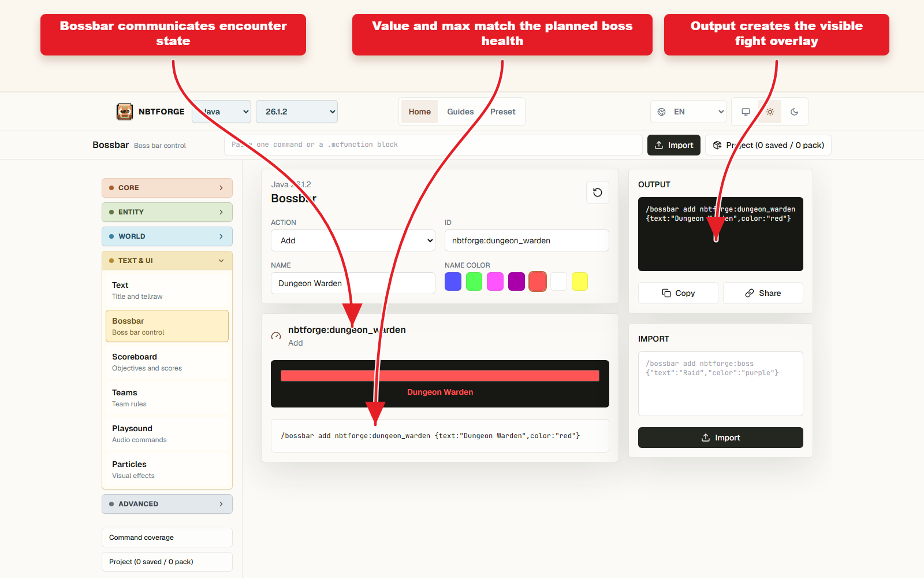Screen dimensions: 924x578
Task: Click the NBTFORGE logo icon
Action: 125,112
